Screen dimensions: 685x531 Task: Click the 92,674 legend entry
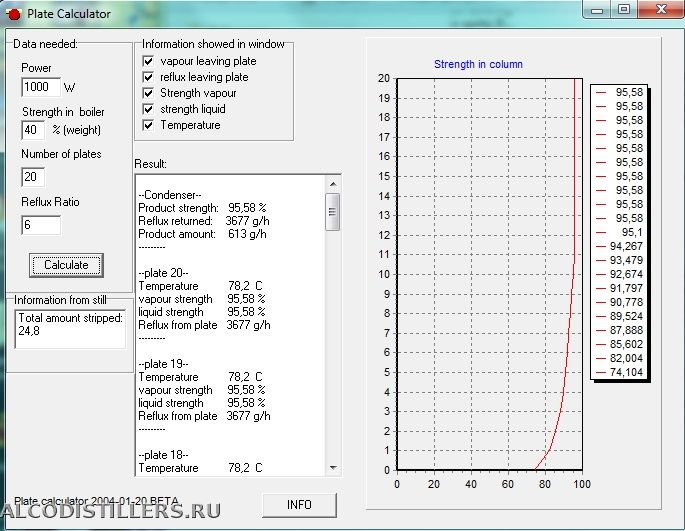tap(619, 274)
